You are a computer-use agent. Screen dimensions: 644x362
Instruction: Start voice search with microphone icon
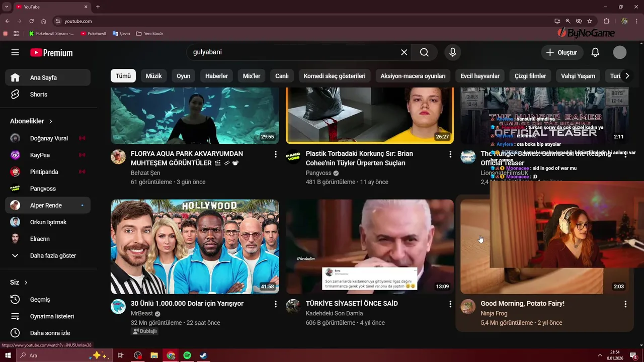point(453,52)
